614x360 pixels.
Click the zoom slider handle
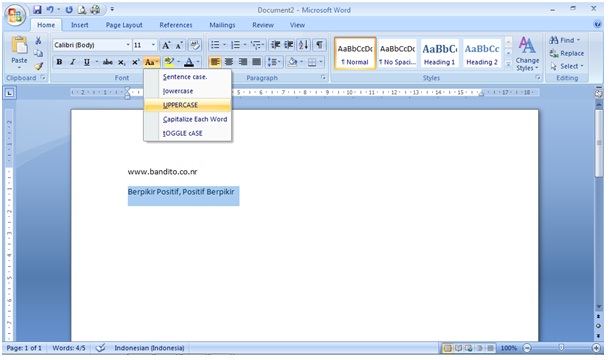pos(561,348)
